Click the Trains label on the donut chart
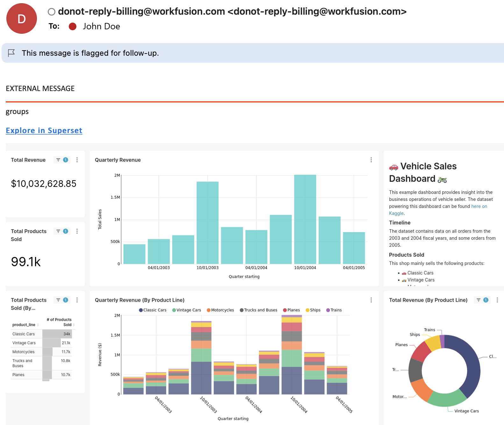 tap(429, 330)
